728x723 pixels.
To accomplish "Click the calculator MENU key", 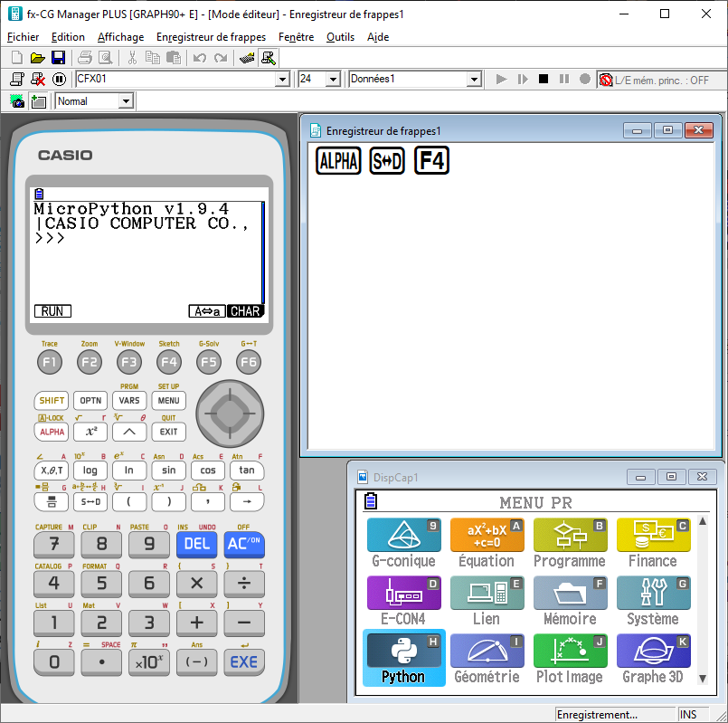I will tap(168, 401).
